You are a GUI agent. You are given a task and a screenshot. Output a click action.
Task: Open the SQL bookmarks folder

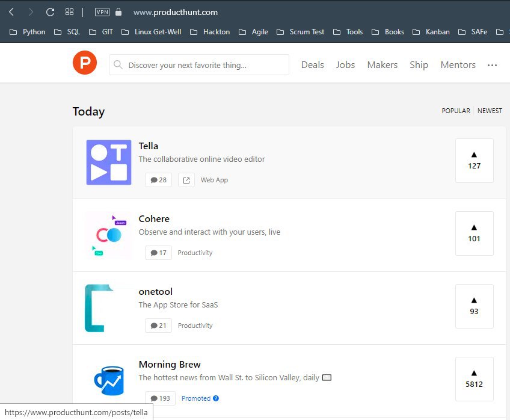click(x=67, y=32)
